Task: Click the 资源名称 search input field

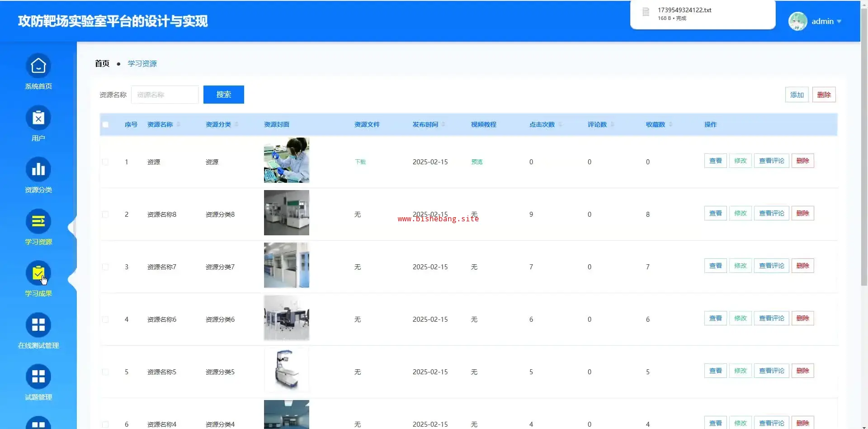Action: coord(165,95)
